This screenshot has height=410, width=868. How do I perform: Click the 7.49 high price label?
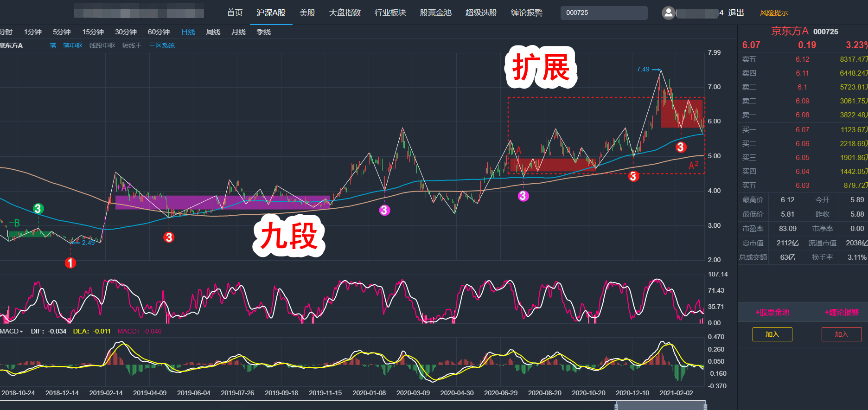point(643,69)
